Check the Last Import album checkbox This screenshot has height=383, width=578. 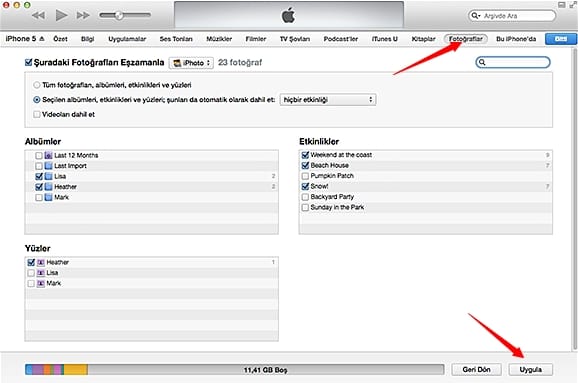[x=39, y=166]
